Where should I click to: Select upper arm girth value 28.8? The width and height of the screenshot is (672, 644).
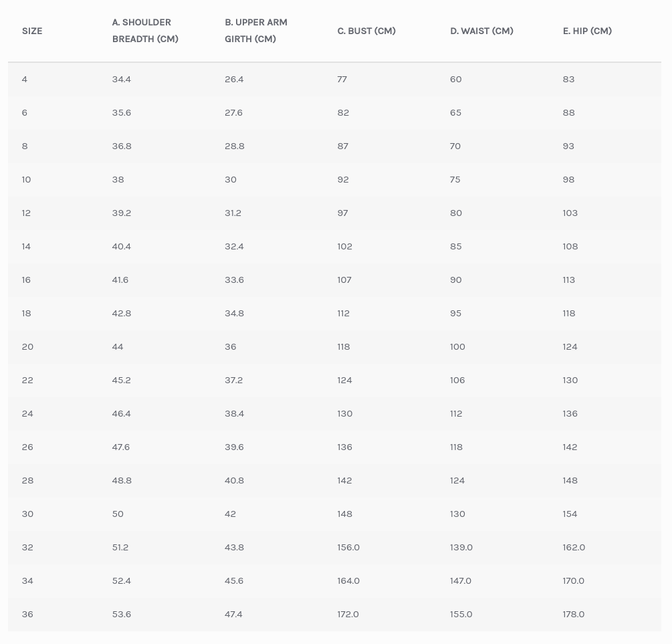click(x=235, y=146)
